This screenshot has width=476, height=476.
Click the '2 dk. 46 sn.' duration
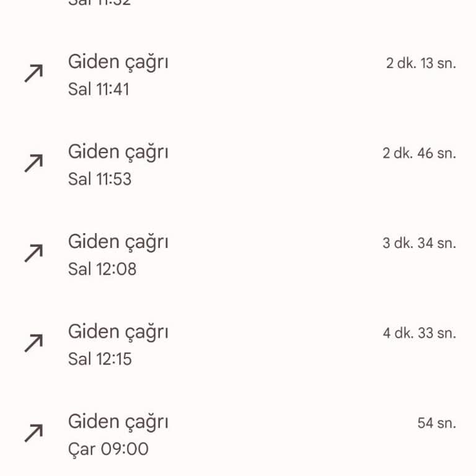click(419, 153)
